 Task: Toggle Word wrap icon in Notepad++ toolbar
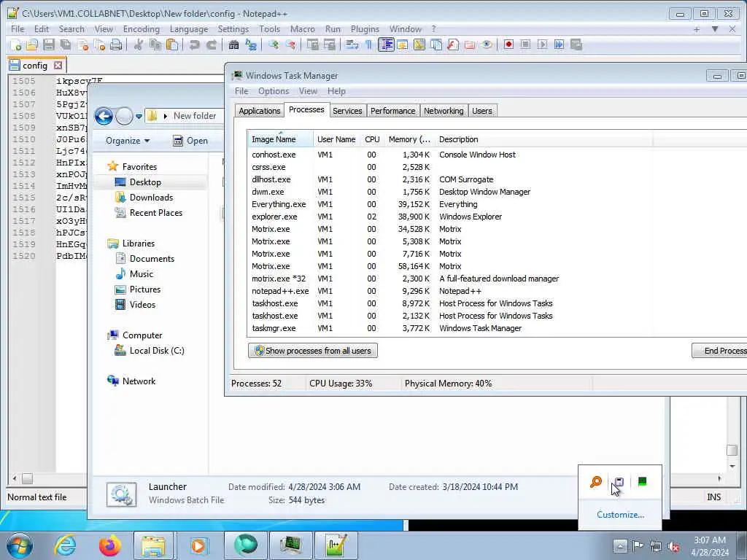(x=352, y=44)
